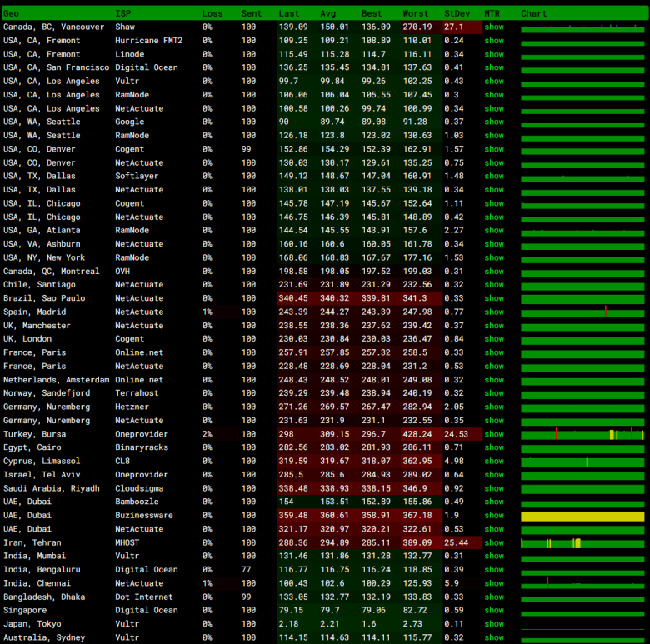Click the 2% loss cell for Turkey

pyautogui.click(x=207, y=434)
